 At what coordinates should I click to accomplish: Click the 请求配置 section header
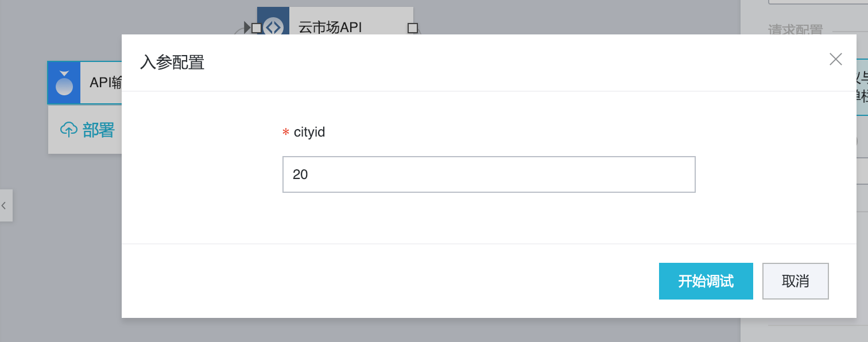point(795,30)
